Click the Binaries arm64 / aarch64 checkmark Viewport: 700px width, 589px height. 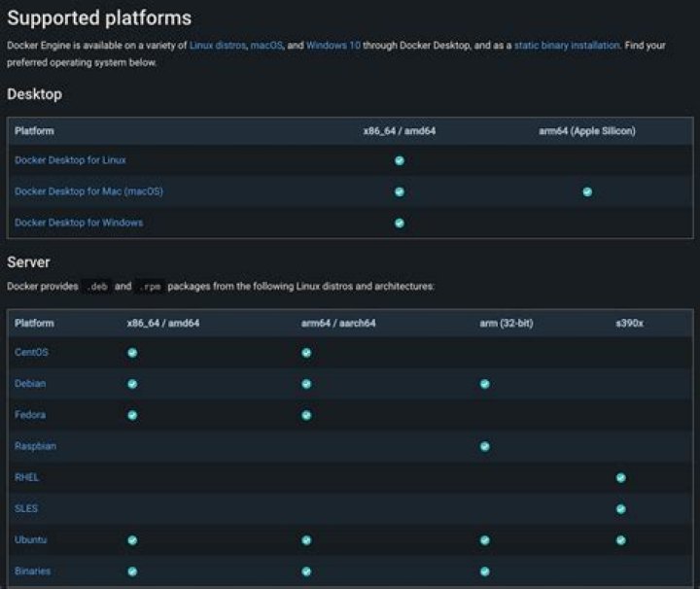pos(306,572)
